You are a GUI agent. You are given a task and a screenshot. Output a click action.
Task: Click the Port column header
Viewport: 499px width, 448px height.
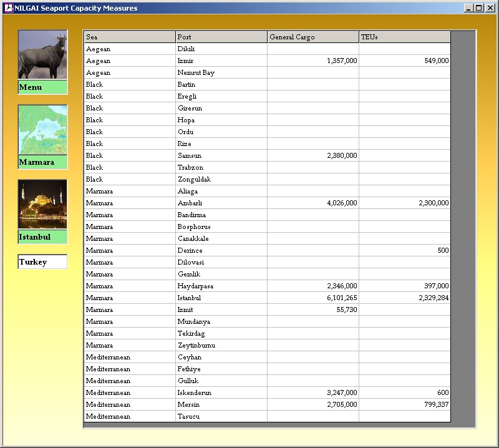click(221, 37)
